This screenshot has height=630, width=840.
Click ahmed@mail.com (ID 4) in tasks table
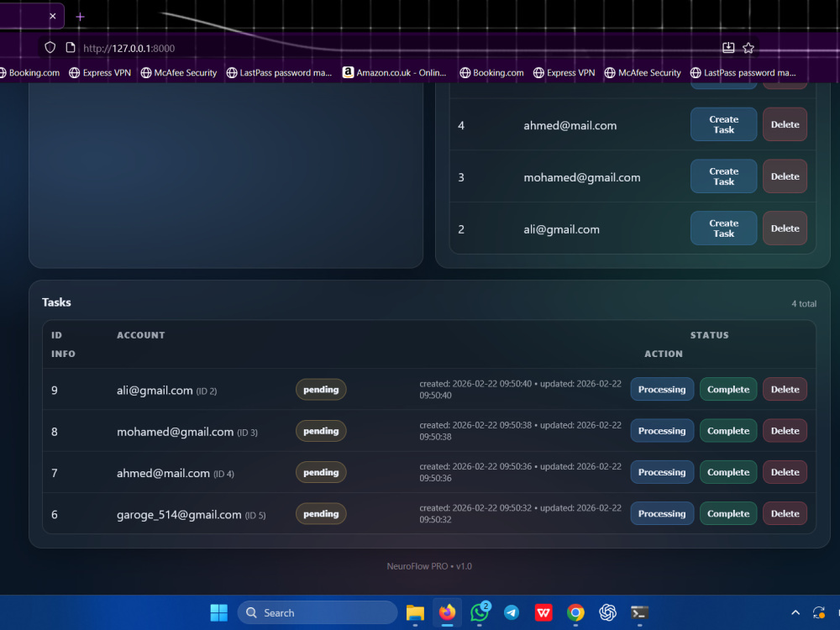tap(176, 473)
